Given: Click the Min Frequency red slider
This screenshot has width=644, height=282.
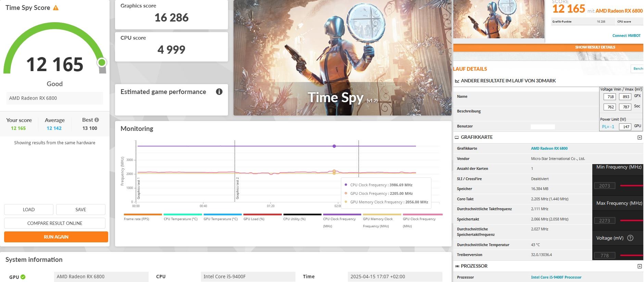Looking at the screenshot, I should click(x=632, y=186).
